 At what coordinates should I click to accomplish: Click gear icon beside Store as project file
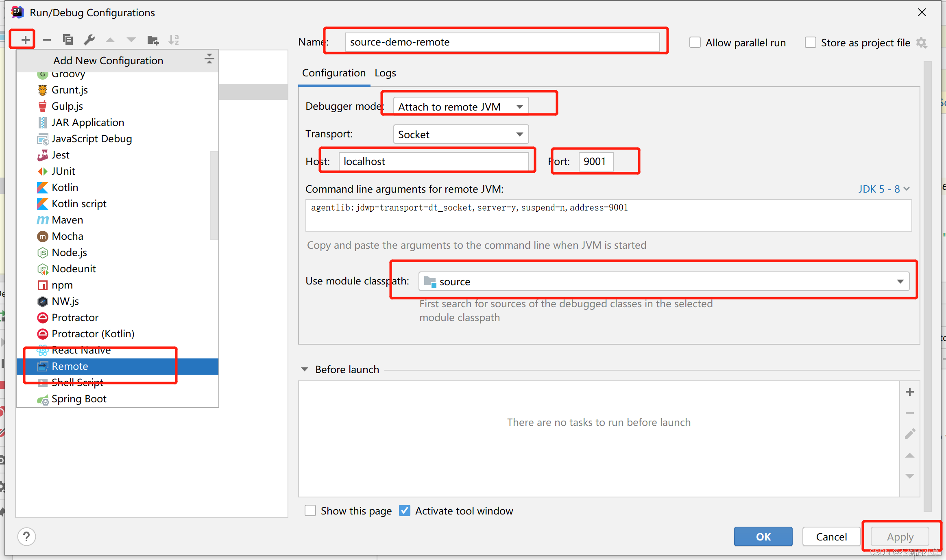922,43
